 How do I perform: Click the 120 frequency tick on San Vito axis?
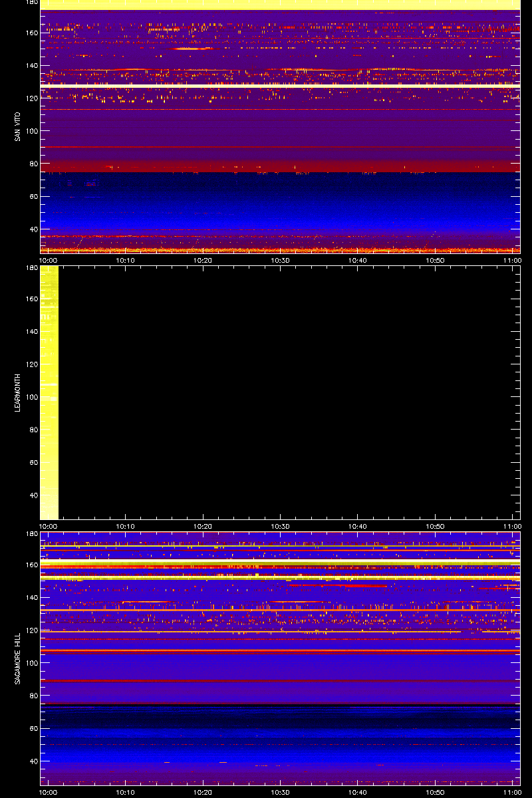[31, 98]
